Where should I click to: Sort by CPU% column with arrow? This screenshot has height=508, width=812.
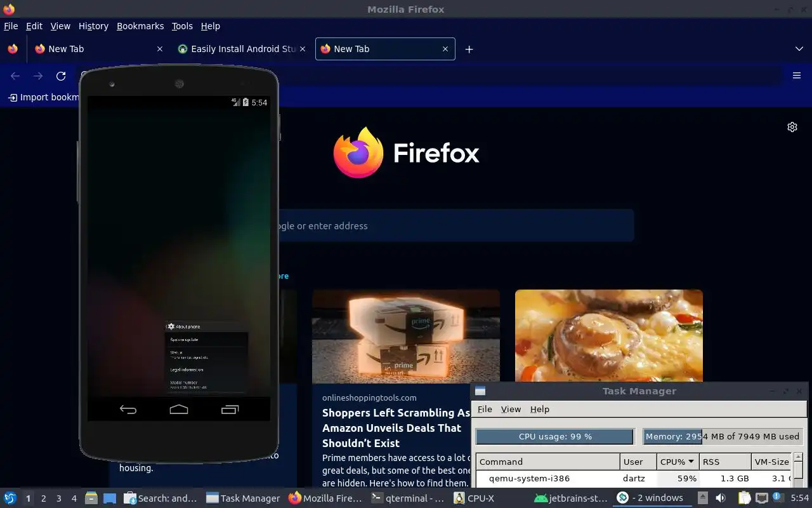click(x=677, y=462)
